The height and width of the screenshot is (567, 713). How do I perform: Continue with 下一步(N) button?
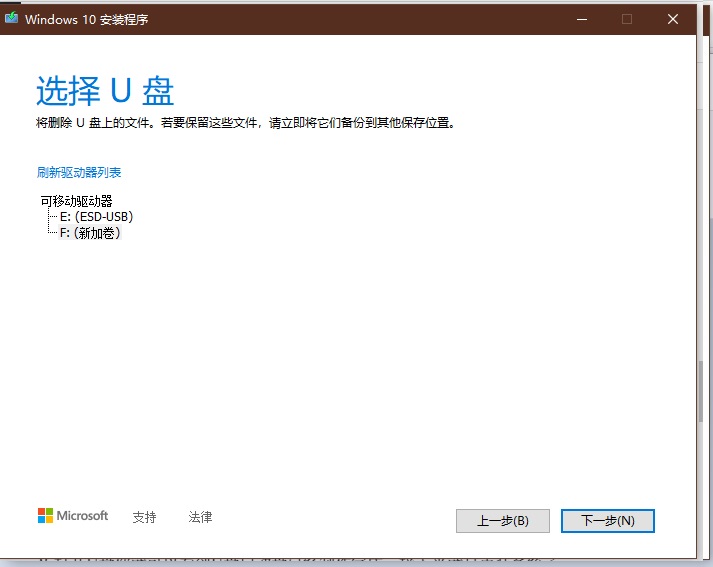pyautogui.click(x=608, y=521)
